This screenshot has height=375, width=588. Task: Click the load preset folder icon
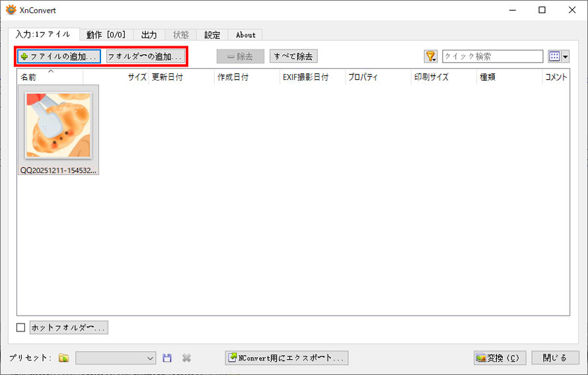[63, 358]
